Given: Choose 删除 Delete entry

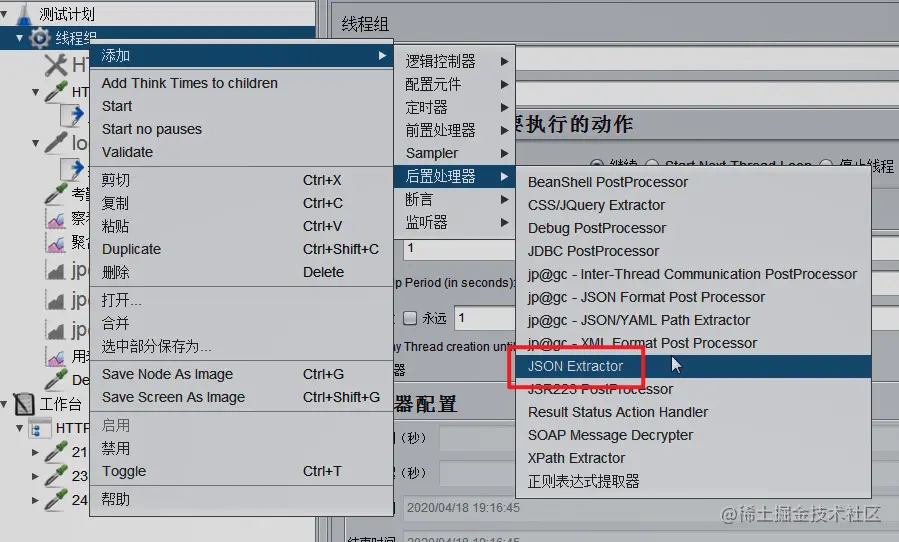Looking at the screenshot, I should (x=241, y=272).
